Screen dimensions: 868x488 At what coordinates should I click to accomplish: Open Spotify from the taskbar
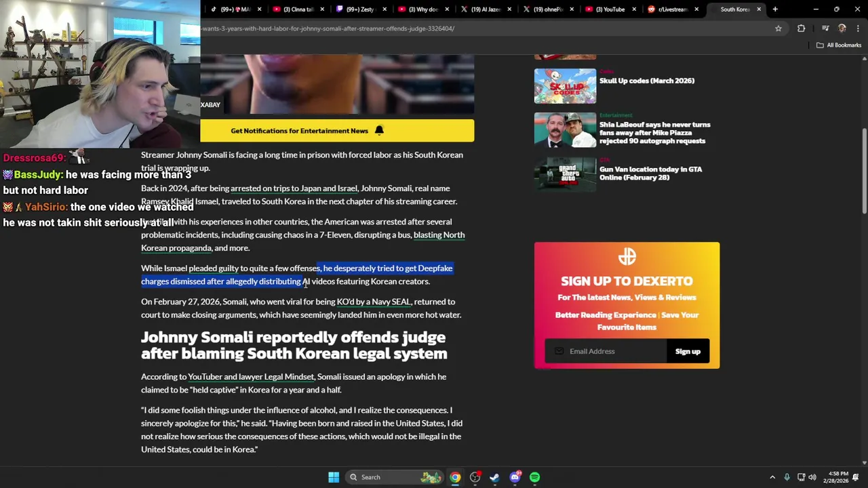534,477
